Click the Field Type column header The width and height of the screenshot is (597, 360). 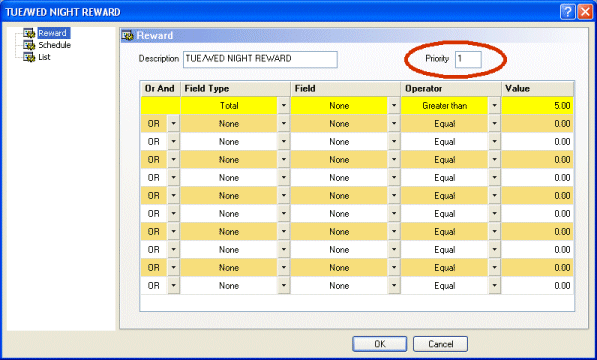pos(235,89)
